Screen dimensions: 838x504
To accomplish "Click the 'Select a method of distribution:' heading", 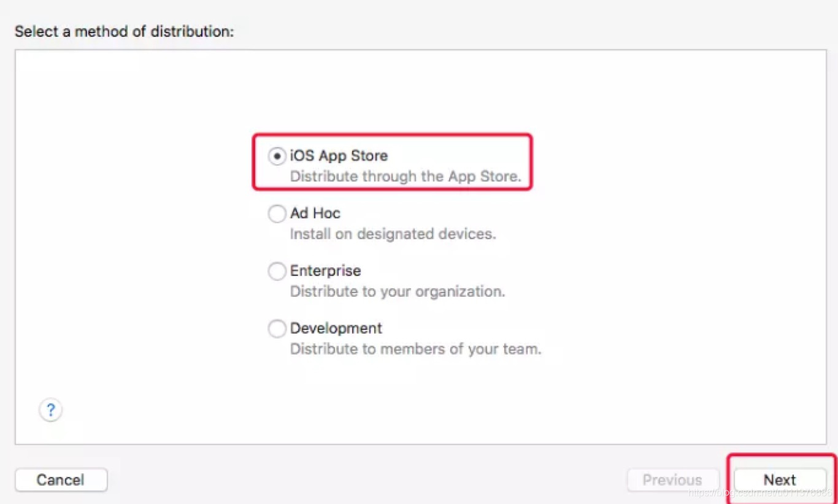I will [125, 31].
